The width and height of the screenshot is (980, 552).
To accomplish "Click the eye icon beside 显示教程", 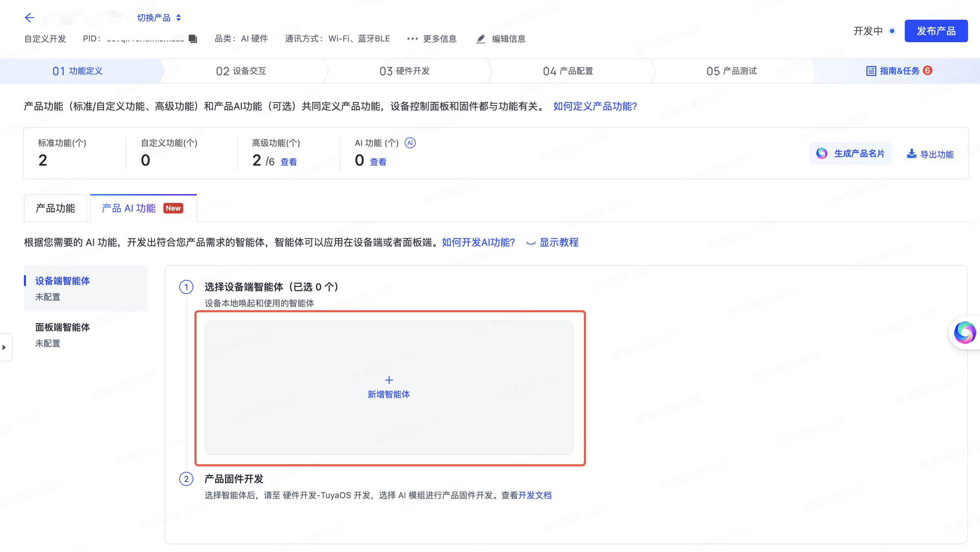I will (531, 243).
